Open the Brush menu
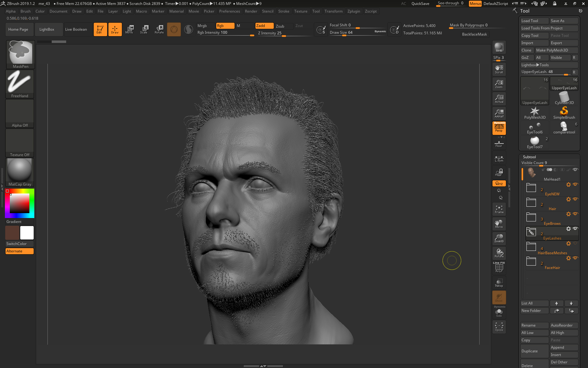The width and height of the screenshot is (588, 368). tap(25, 11)
